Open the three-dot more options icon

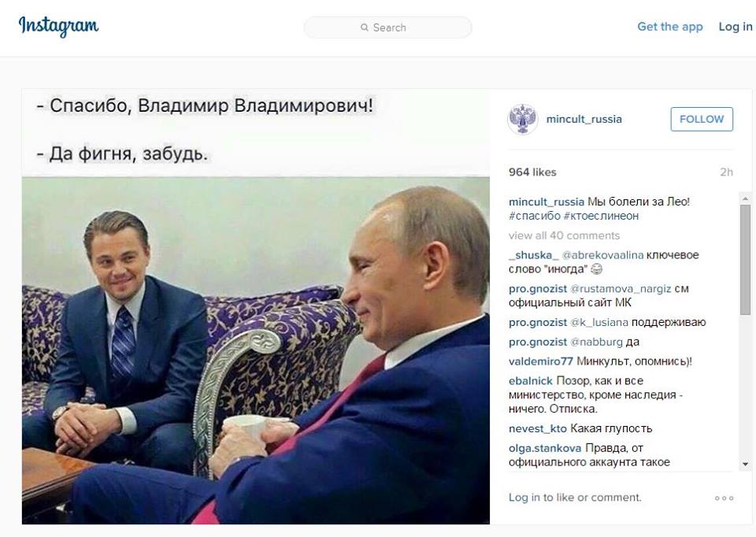pos(724,498)
